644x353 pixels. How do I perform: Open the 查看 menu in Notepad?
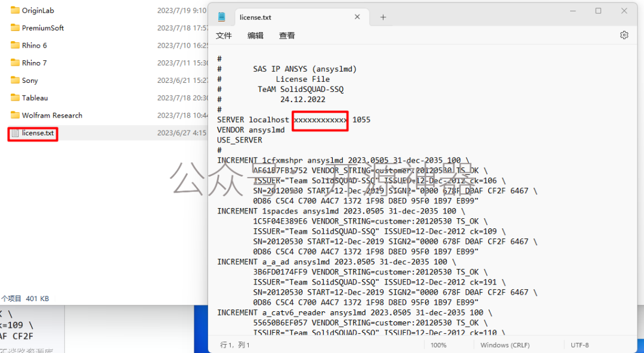point(287,36)
